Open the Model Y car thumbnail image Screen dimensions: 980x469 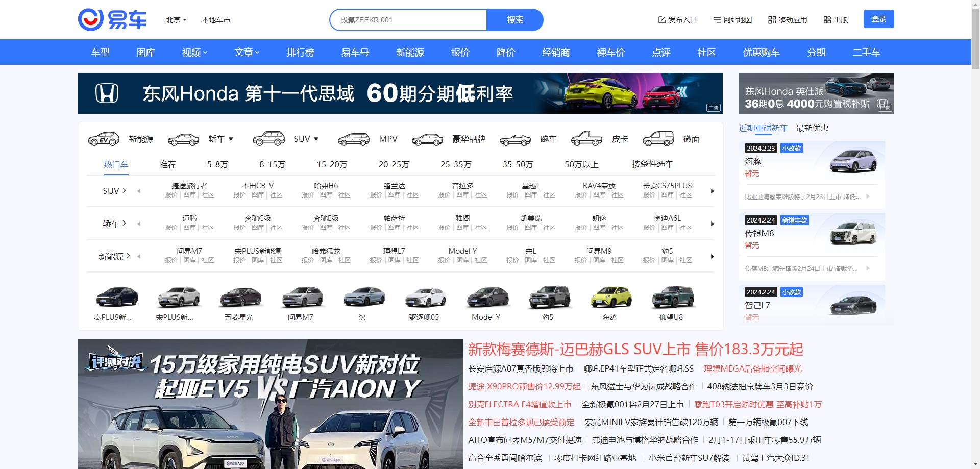click(x=488, y=297)
